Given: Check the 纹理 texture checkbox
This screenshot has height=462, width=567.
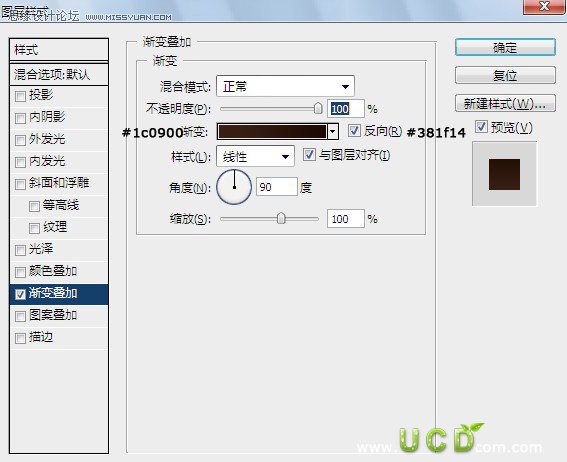Looking at the screenshot, I should (x=34, y=228).
